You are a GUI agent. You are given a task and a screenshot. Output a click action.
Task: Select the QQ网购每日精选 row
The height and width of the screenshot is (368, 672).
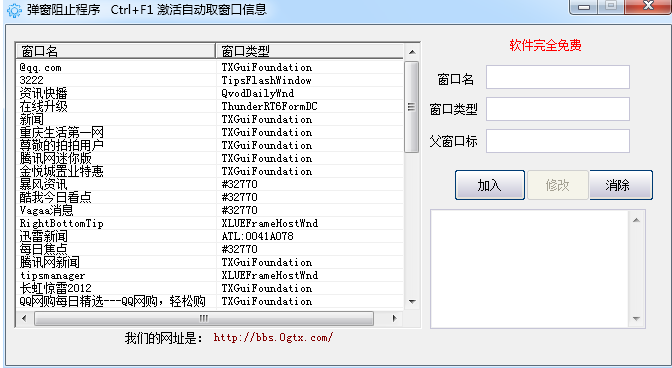tap(210, 301)
